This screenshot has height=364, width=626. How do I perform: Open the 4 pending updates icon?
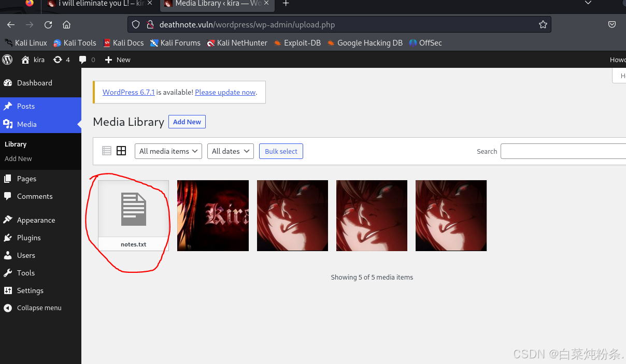coord(62,60)
